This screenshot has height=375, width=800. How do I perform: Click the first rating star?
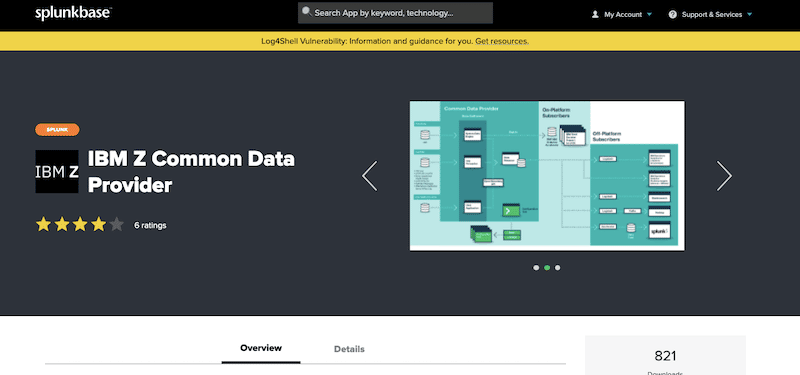(x=43, y=224)
